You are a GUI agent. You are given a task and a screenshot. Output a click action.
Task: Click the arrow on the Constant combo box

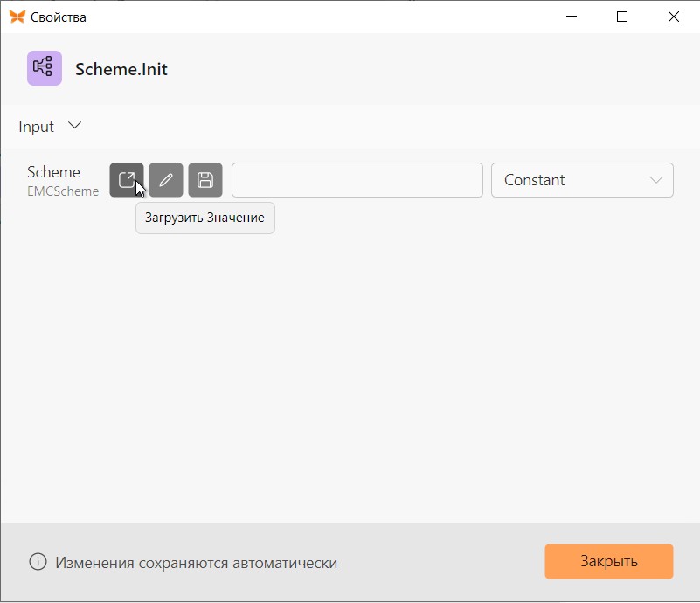(x=655, y=180)
